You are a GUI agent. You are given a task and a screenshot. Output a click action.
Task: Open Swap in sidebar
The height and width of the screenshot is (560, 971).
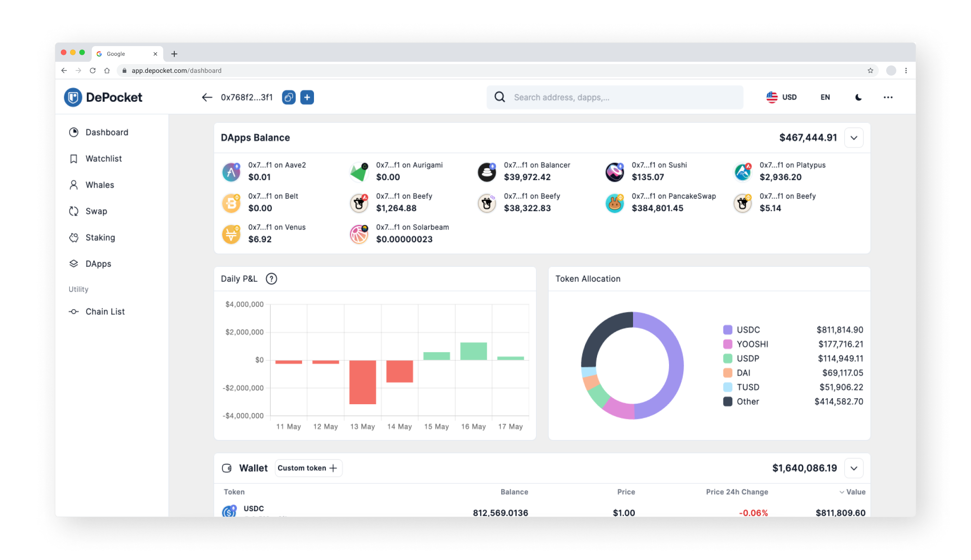88,211
